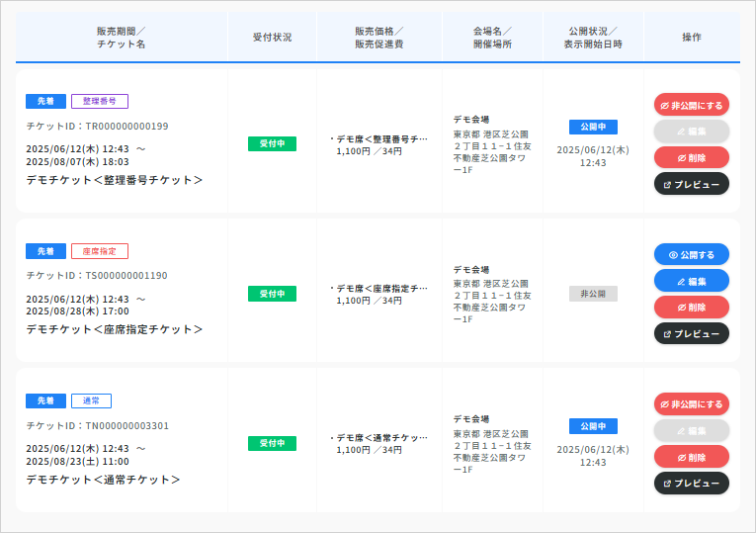Click the デモチケット＜通常チケット＞ title
This screenshot has width=756, height=533.
point(104,480)
